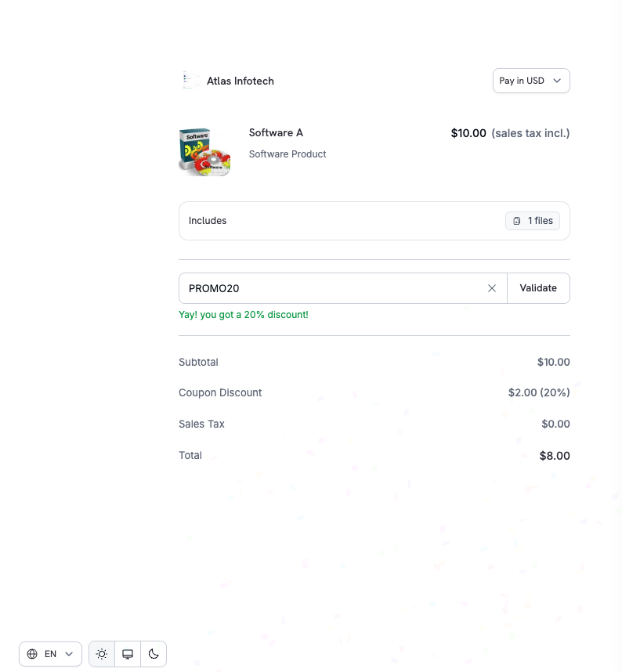Open the Pay in USD currency dropdown
Viewport: 622px width, 672px height.
[531, 81]
